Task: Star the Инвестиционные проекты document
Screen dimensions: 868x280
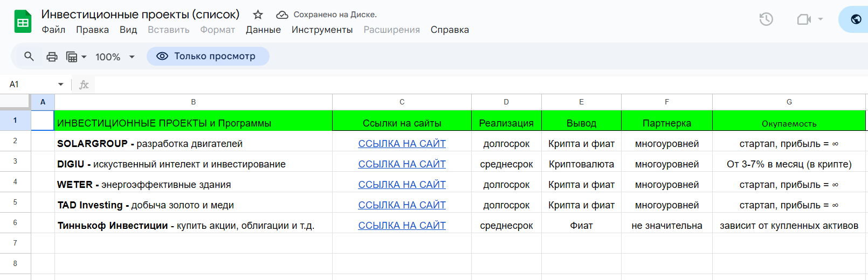Action: [258, 15]
